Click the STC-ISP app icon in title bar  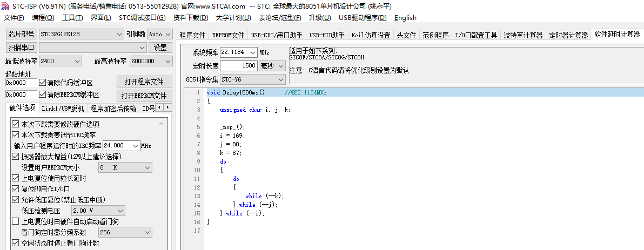click(x=6, y=6)
